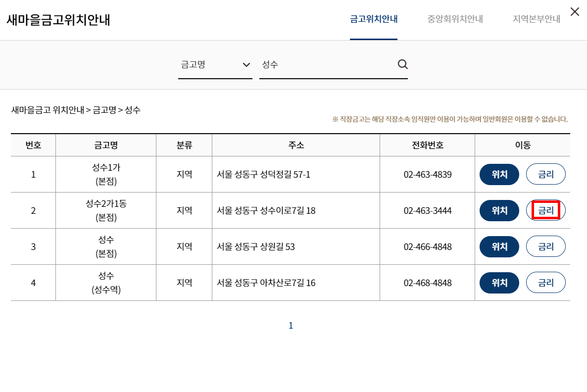Click the 전화번호 column header
Viewport: 587px width, 392px height.
pos(428,145)
